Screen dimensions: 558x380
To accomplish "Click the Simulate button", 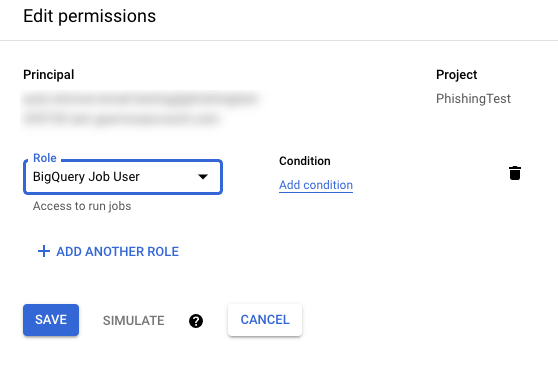I will [133, 321].
